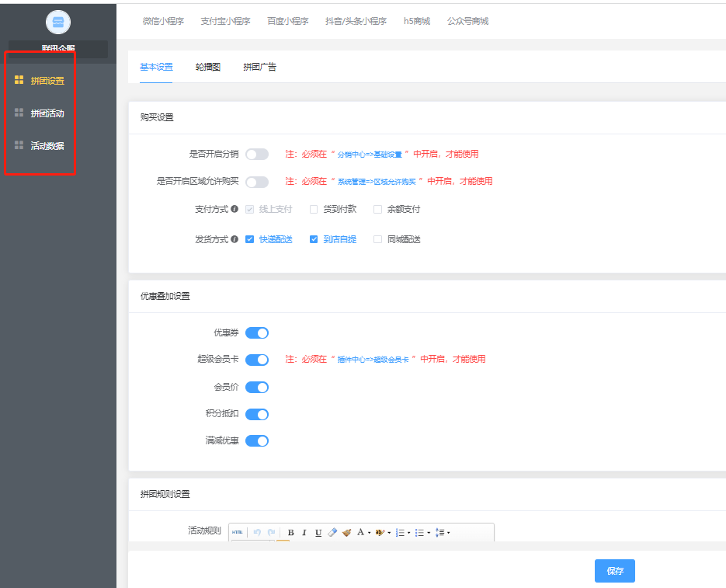Click the info icon next to 支付方式
Screen dimensions: 726x588
point(234,209)
